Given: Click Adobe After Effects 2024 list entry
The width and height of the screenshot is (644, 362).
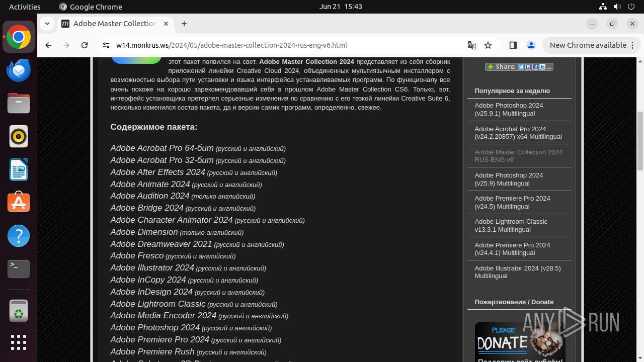Looking at the screenshot, I should [194, 172].
